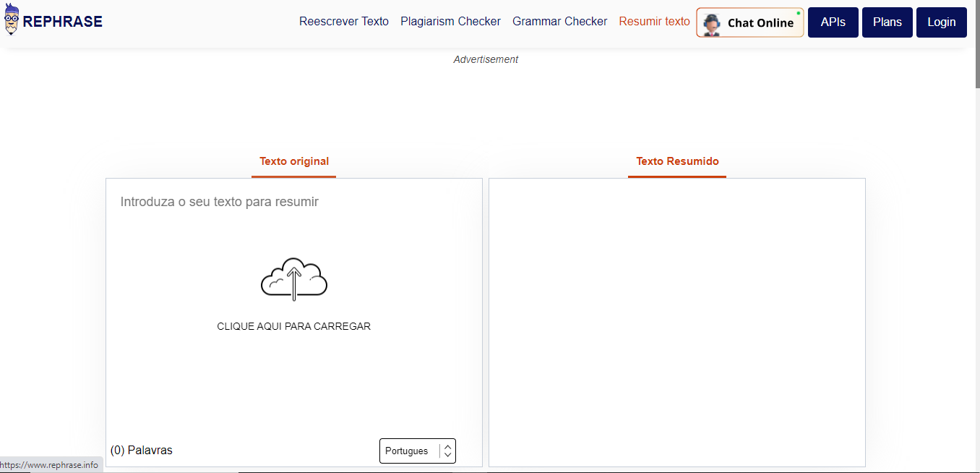Click the APIs button

tap(833, 22)
